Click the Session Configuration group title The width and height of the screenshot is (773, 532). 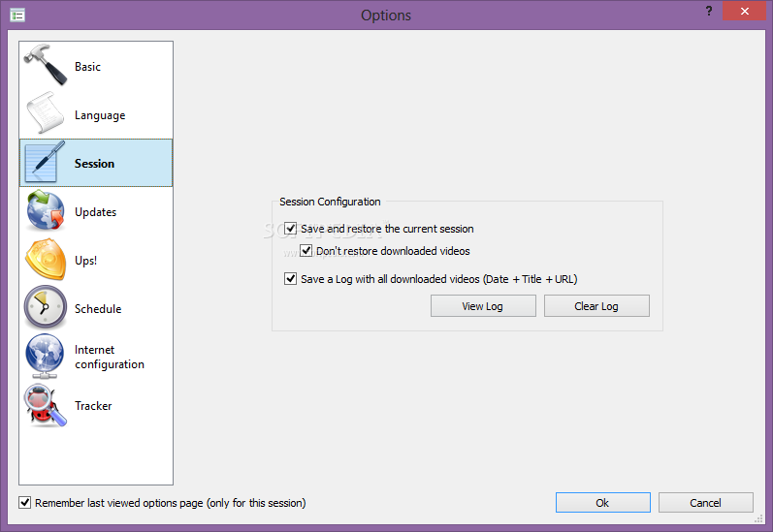click(x=330, y=202)
